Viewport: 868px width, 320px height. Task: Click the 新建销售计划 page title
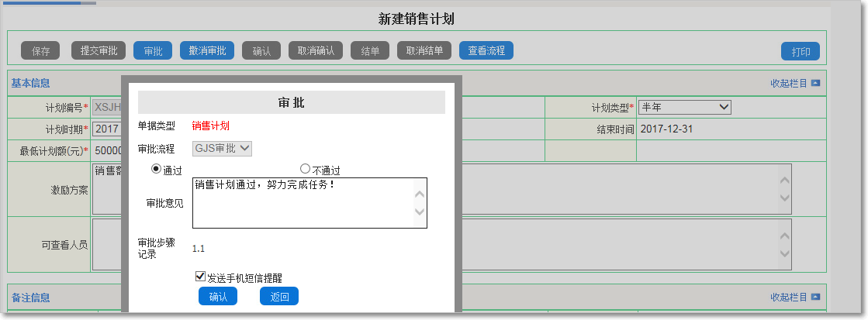(x=417, y=19)
